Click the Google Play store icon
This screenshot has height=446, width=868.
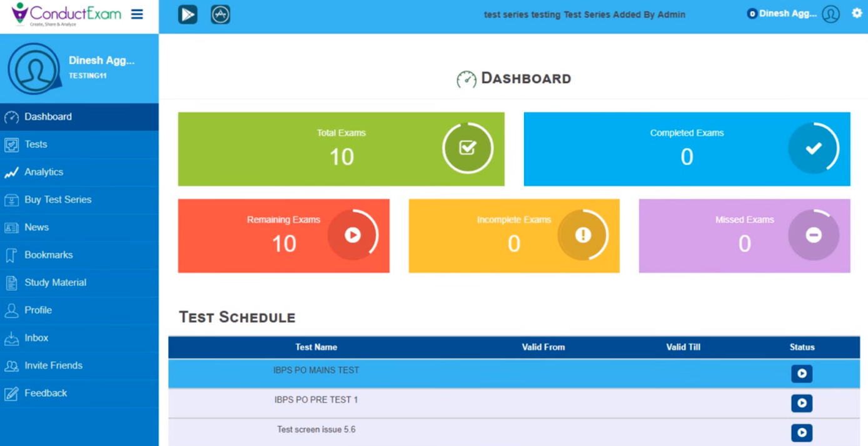[188, 14]
